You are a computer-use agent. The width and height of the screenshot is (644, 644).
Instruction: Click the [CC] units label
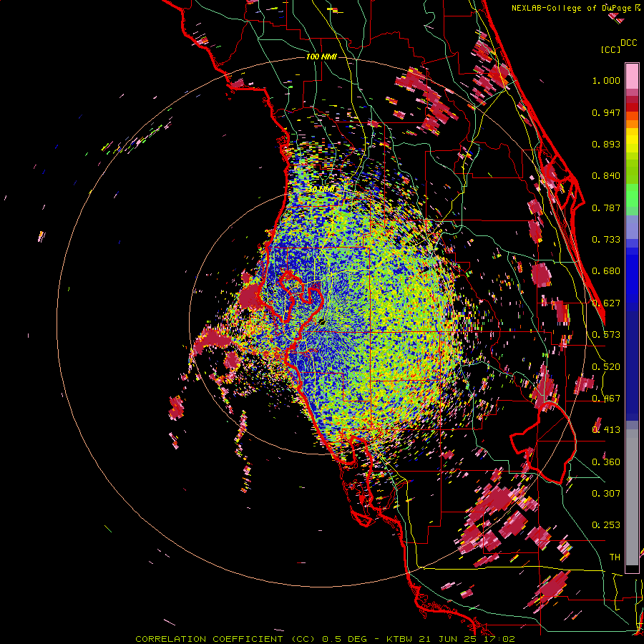point(611,49)
